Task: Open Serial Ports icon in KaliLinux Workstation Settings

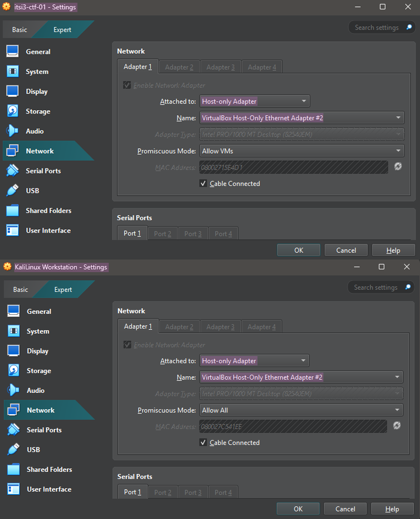Action: [x=14, y=430]
